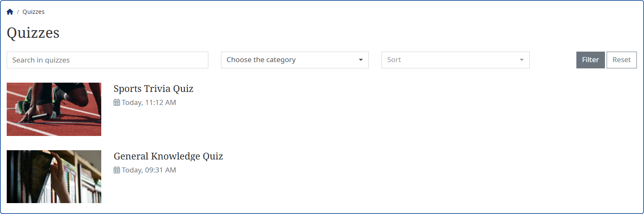Expand the Sort dropdown field
This screenshot has height=214, width=644.
(449, 60)
